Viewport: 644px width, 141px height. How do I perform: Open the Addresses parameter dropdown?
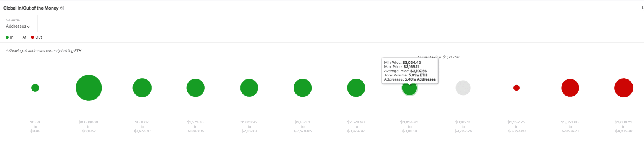click(x=18, y=26)
